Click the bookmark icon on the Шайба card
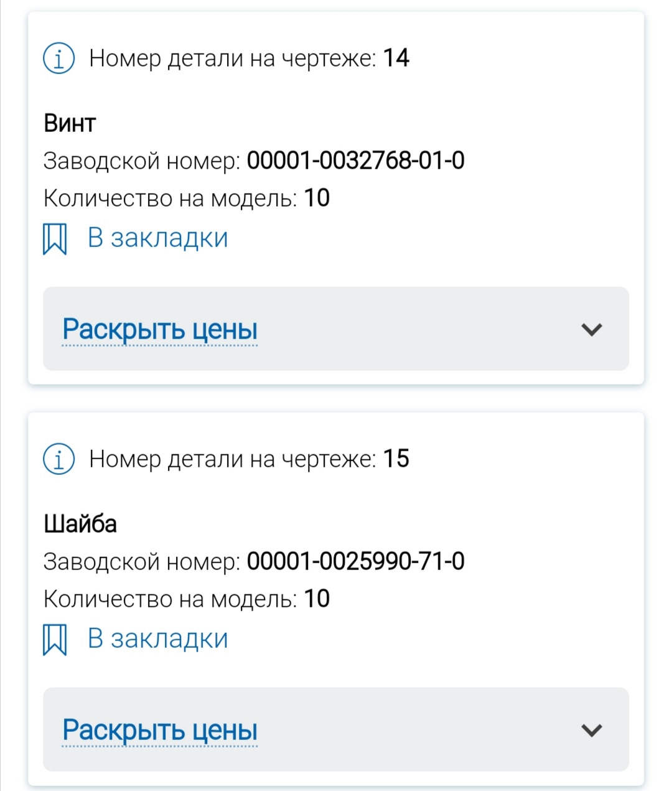 tap(55, 640)
